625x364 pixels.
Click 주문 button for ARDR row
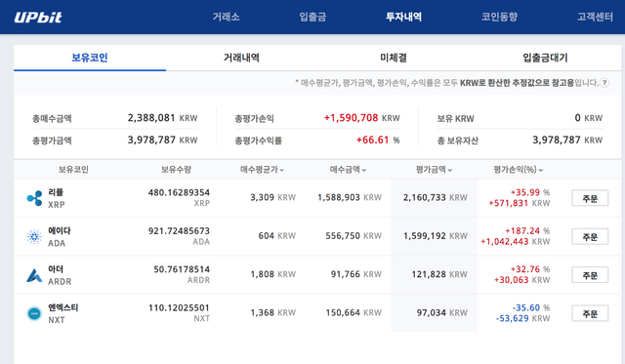(590, 275)
